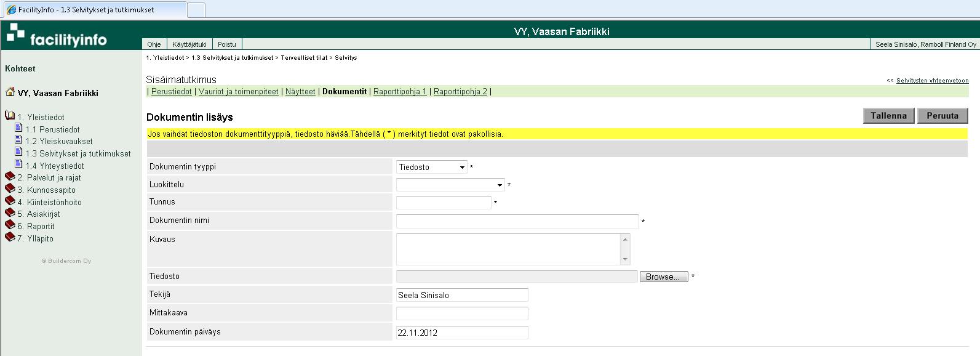Click the red book icon for 6. Raportit
The image size is (980, 356).
[x=10, y=225]
